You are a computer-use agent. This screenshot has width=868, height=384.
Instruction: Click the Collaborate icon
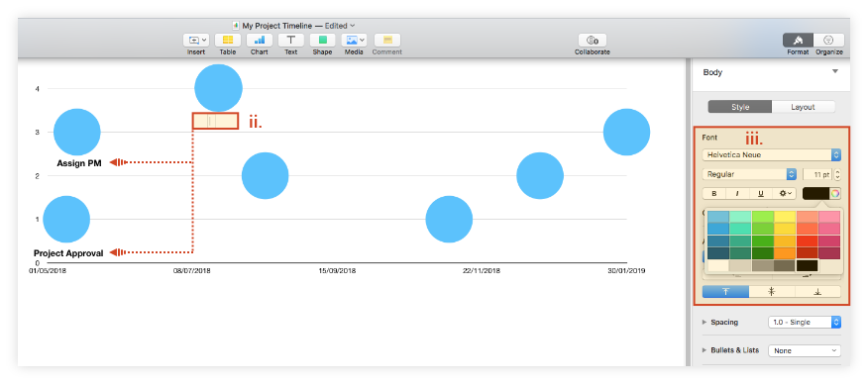click(593, 40)
